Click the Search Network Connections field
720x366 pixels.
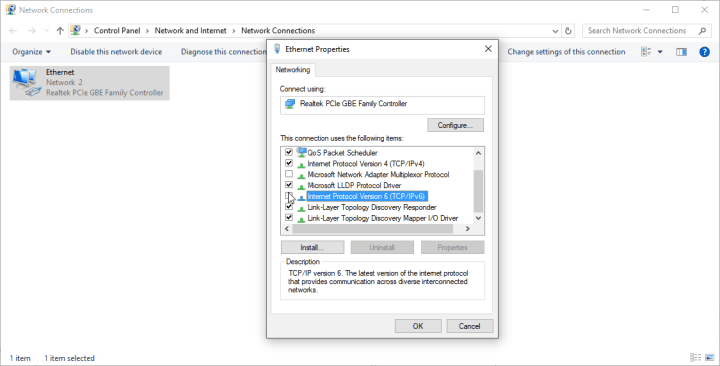tap(641, 31)
